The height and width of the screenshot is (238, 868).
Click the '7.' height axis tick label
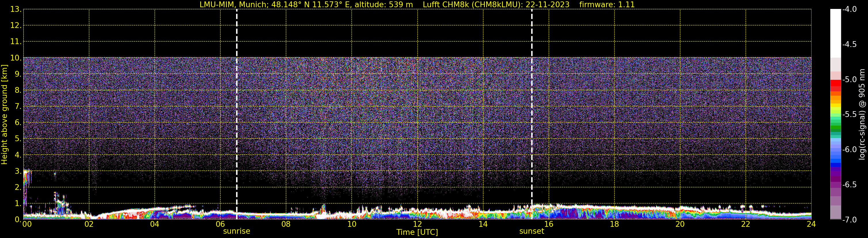pyautogui.click(x=18, y=107)
